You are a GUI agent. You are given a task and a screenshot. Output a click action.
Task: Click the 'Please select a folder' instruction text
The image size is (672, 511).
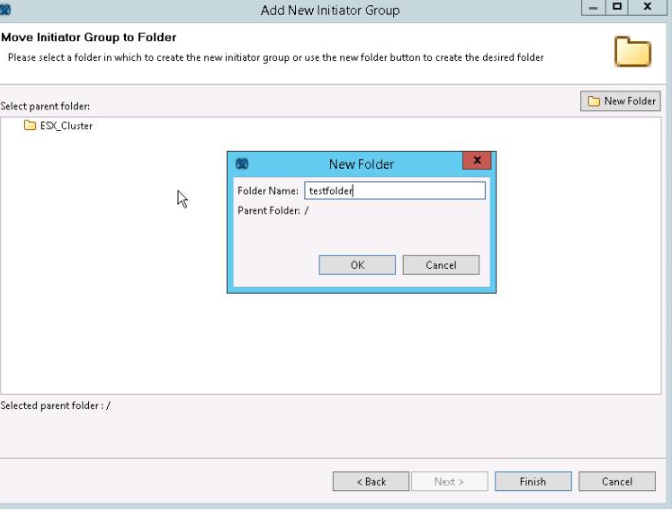(x=276, y=57)
